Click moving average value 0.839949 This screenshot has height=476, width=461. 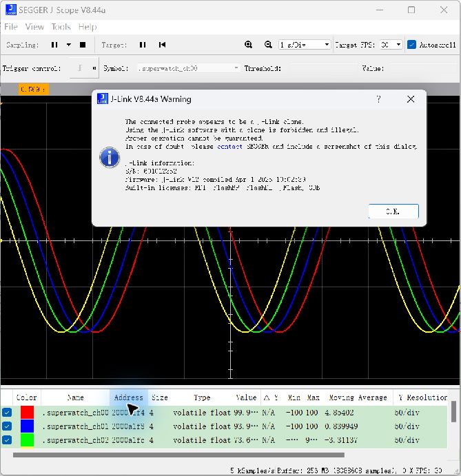[x=341, y=426]
